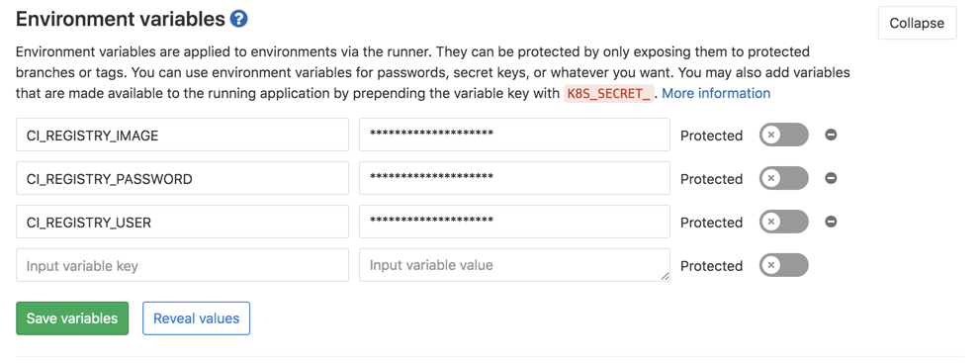Open the Environment variables help question-mark icon
This screenshot has height=363, width=980.
tap(238, 20)
